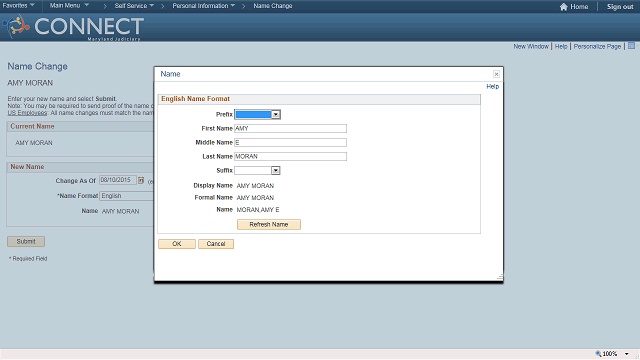The image size is (640, 360).
Task: Open calendar picker beside Change As Of
Action: [x=141, y=180]
